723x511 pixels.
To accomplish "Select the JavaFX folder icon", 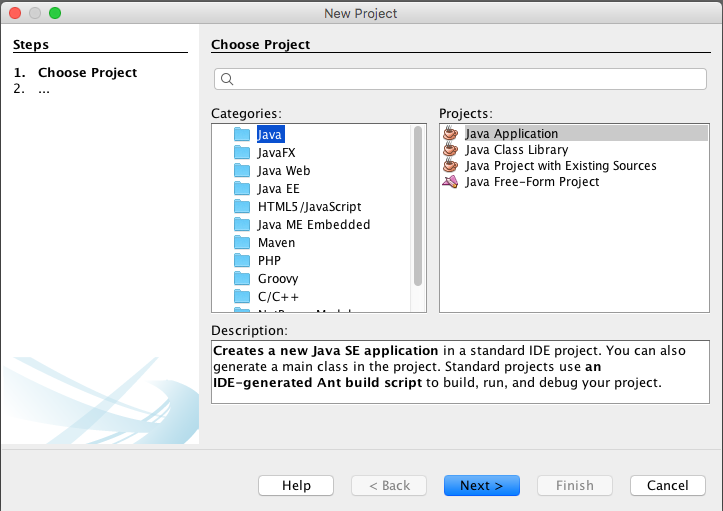I will 242,153.
